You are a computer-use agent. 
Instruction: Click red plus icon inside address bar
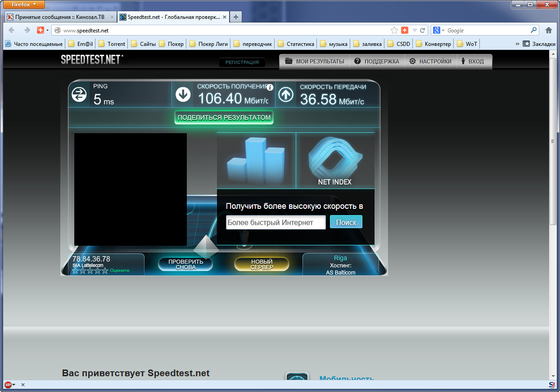click(x=404, y=30)
